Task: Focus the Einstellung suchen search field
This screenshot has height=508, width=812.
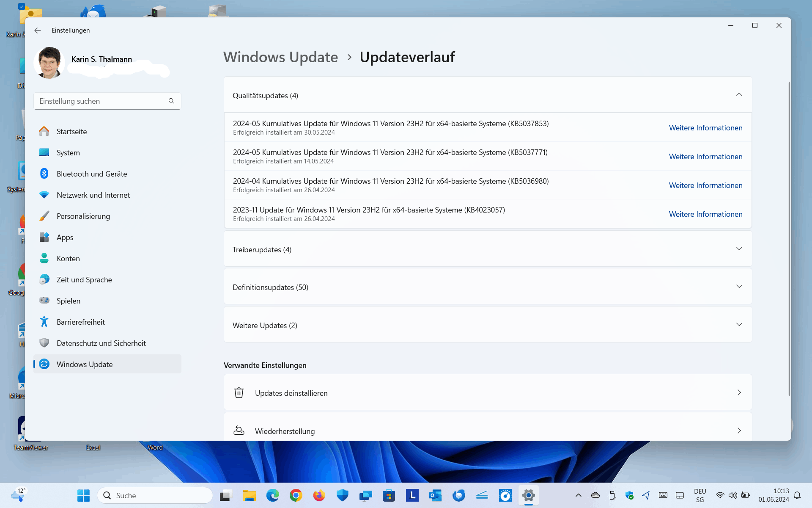Action: pyautogui.click(x=101, y=101)
